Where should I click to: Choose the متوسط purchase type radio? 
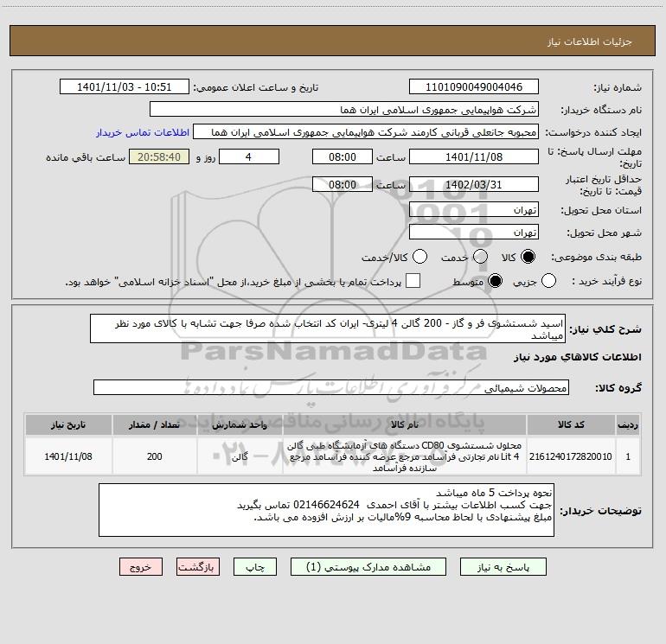tap(495, 281)
